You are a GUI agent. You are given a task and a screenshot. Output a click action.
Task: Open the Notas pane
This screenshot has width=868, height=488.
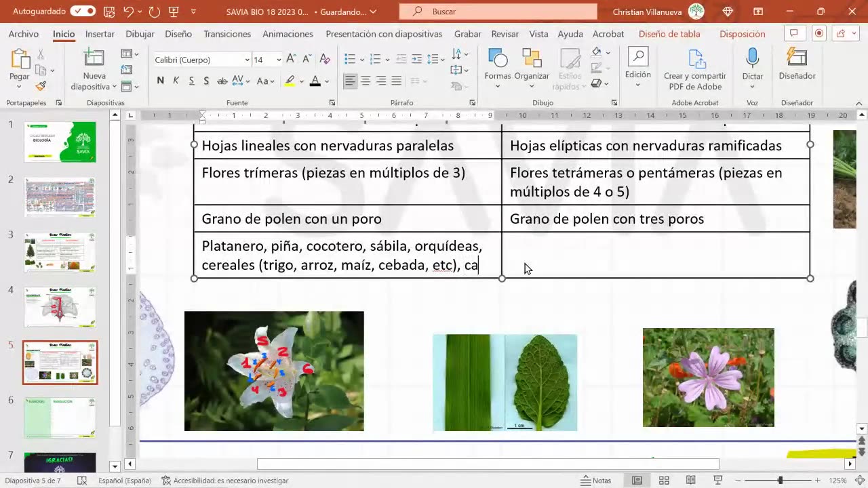[596, 481]
